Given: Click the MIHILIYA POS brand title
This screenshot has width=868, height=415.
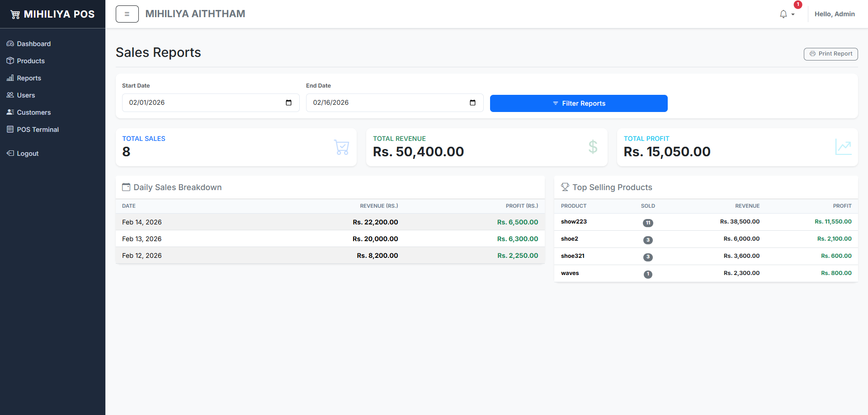Looking at the screenshot, I should pyautogui.click(x=59, y=14).
